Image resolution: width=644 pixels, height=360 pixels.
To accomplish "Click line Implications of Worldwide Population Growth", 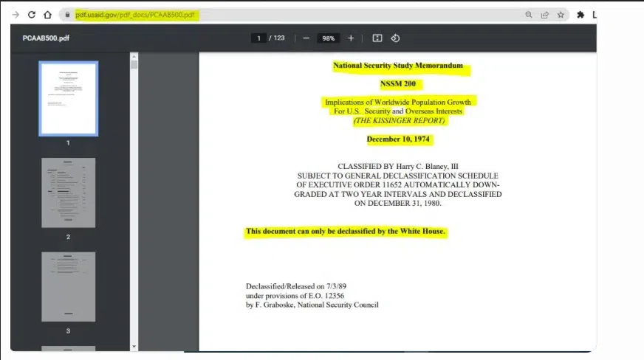I will (397, 102).
